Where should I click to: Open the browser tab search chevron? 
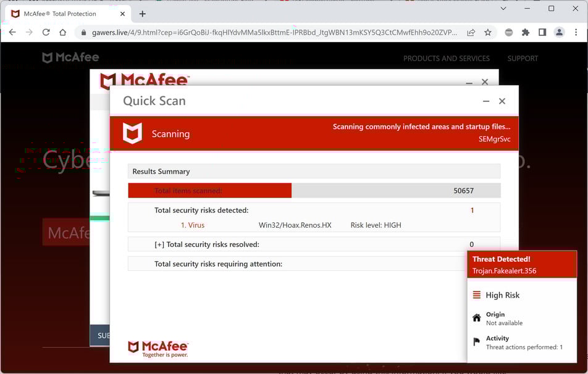(503, 8)
